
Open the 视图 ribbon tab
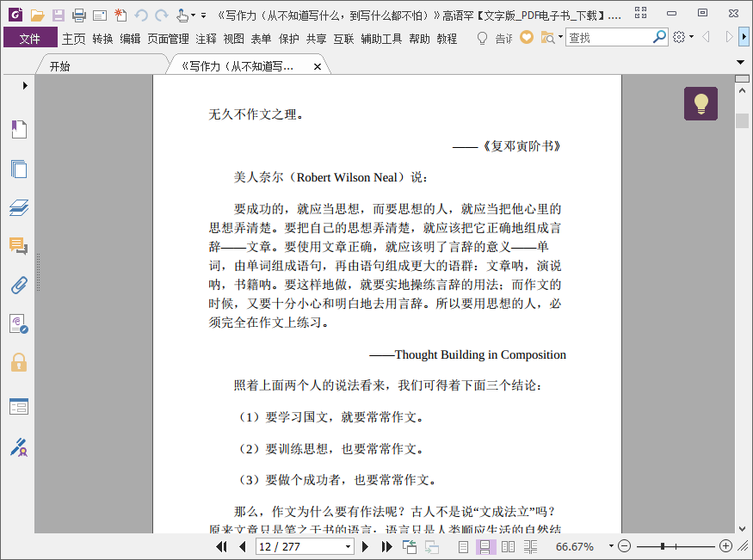[234, 39]
